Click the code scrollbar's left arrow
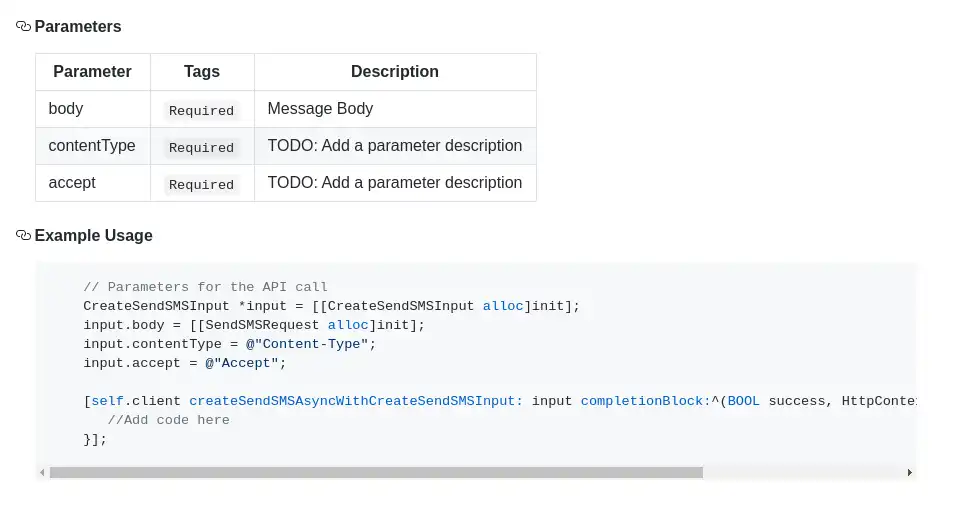This screenshot has height=507, width=961. (x=42, y=472)
